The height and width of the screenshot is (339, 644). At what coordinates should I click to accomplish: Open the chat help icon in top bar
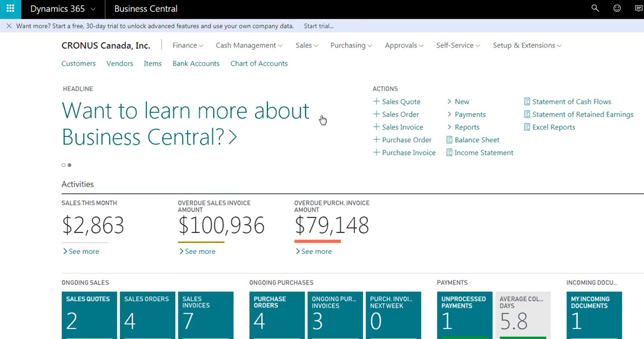[638, 8]
